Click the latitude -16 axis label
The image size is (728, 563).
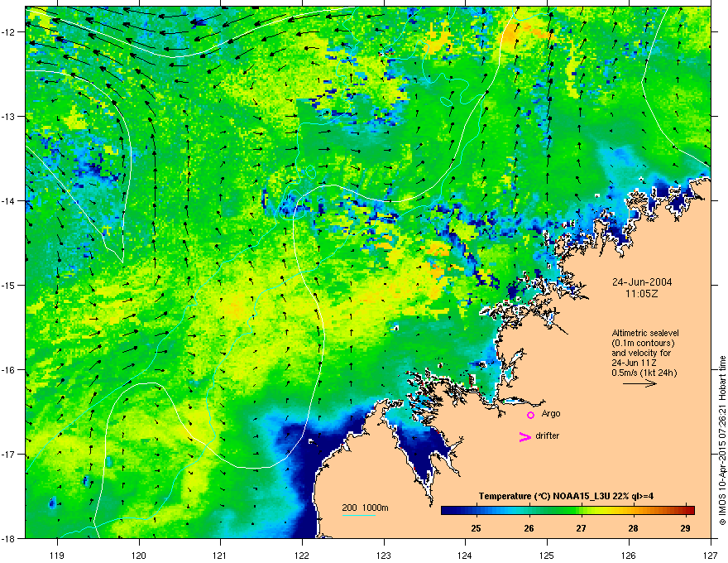pyautogui.click(x=9, y=370)
